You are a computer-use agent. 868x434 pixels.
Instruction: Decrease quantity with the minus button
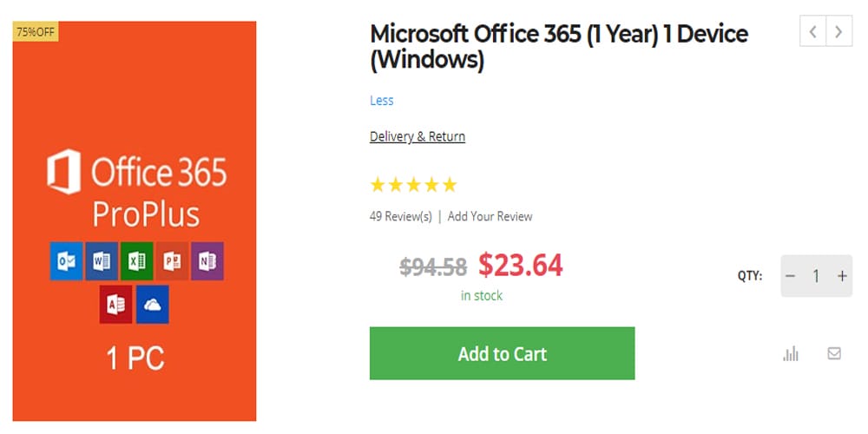tap(791, 276)
